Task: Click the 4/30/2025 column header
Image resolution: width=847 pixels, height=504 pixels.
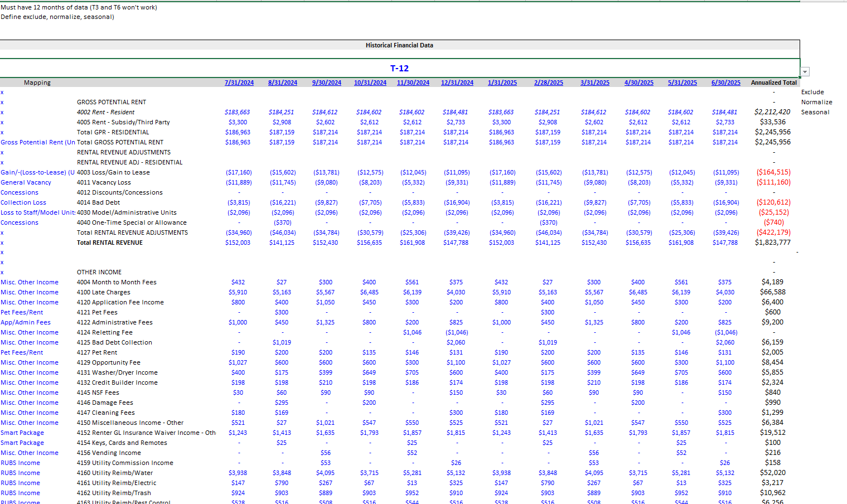Action: click(x=639, y=83)
